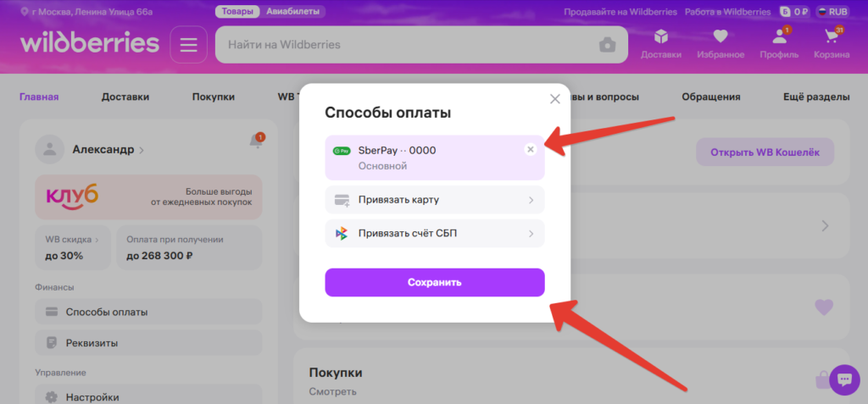868x404 pixels.
Task: Click the user avatar icon beside Александр
Action: click(50, 149)
